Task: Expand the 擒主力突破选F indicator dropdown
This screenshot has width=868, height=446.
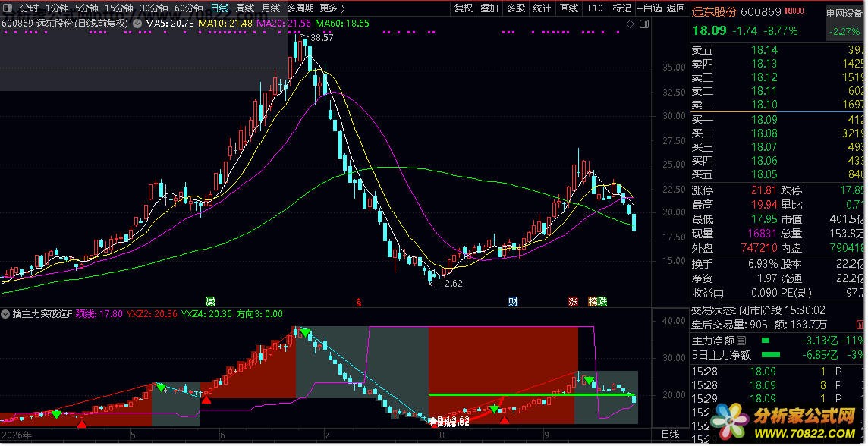Action: tap(8, 314)
